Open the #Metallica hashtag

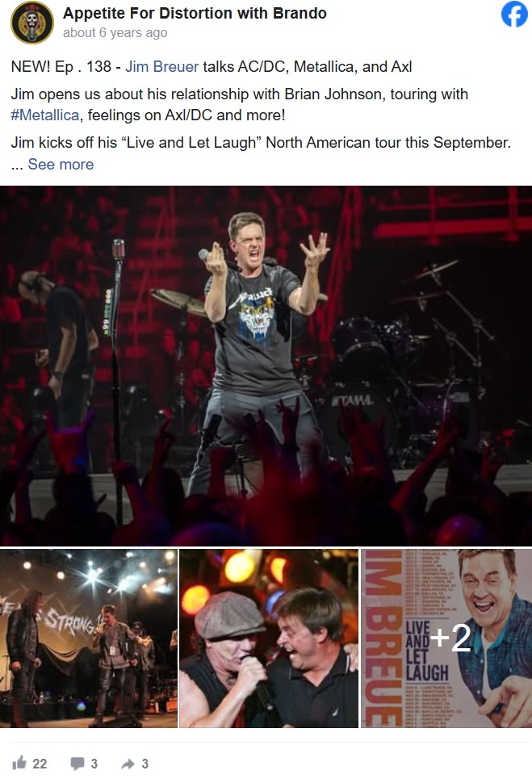(45, 115)
